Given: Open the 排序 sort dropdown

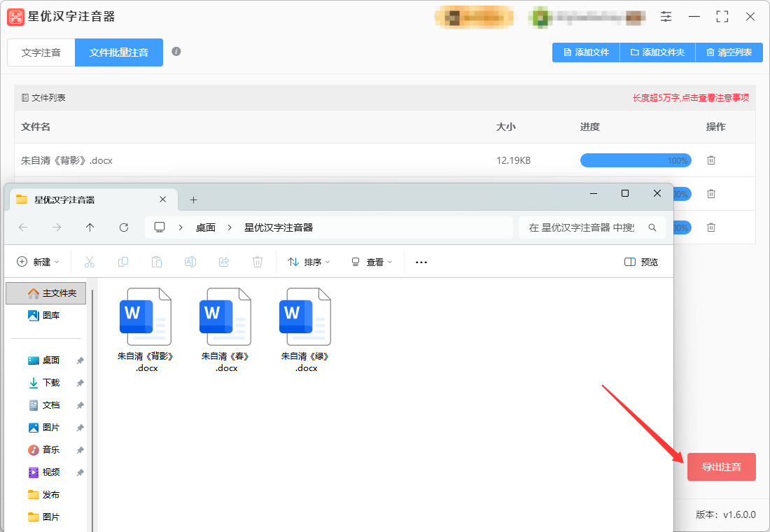Looking at the screenshot, I should pyautogui.click(x=309, y=262).
